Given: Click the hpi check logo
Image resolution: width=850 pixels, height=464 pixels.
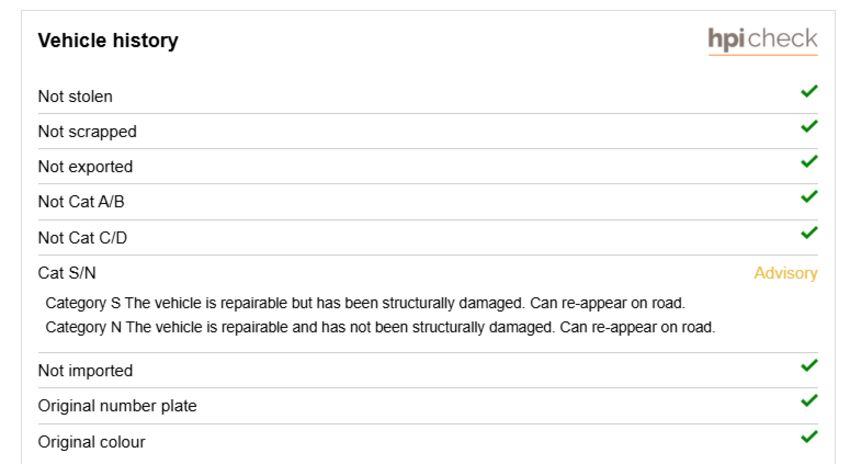Looking at the screenshot, I should (763, 40).
